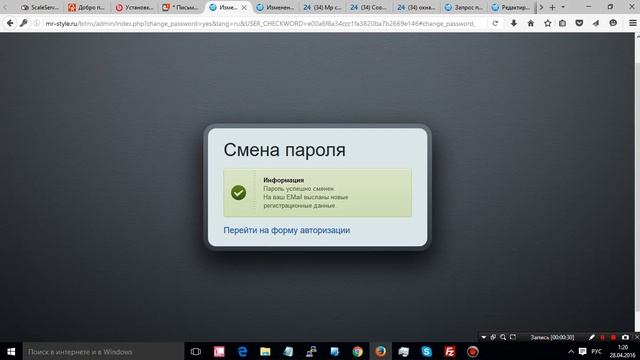Open gray app icon right of Firefox
640x360 pixels.
click(404, 351)
